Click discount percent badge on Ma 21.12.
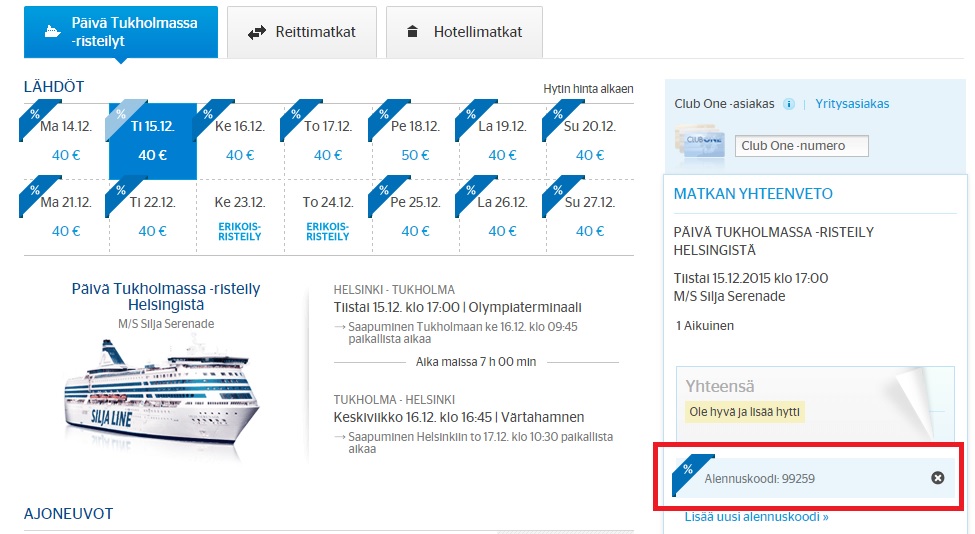975x534 pixels. [34, 191]
